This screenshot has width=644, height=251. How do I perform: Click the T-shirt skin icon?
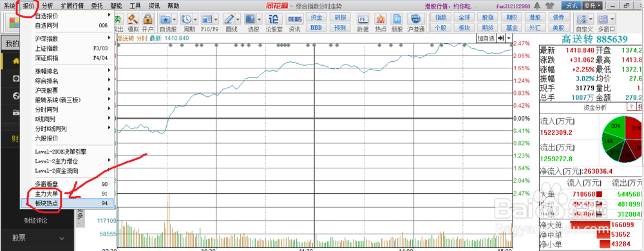(549, 6)
